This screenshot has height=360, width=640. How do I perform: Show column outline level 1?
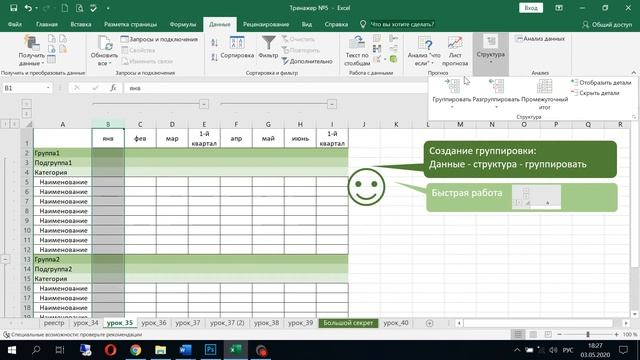(27, 104)
